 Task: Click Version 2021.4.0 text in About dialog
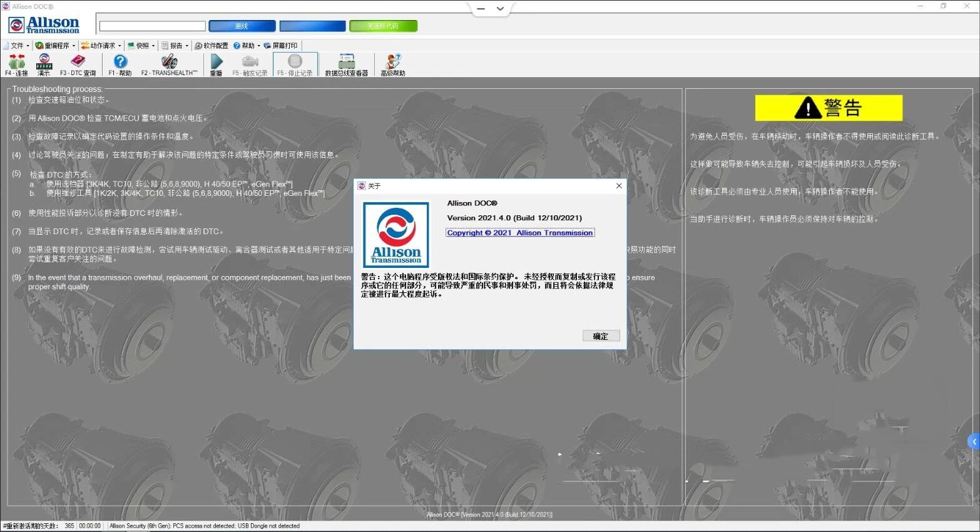tap(514, 218)
